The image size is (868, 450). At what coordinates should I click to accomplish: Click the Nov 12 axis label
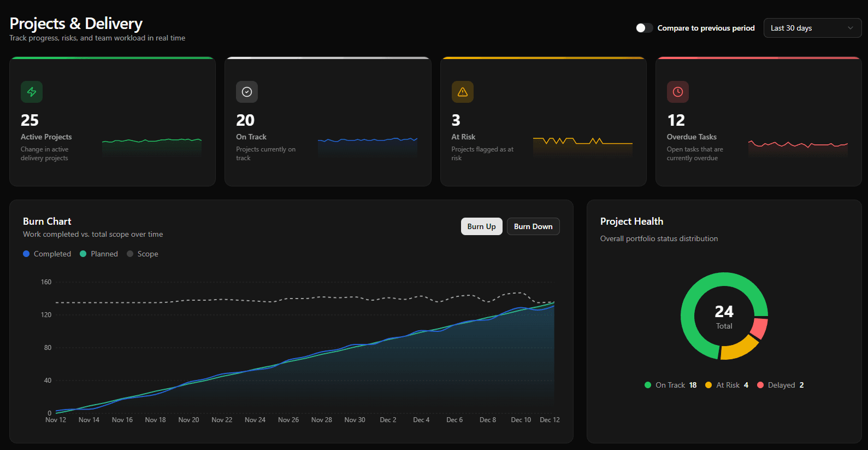pos(56,420)
